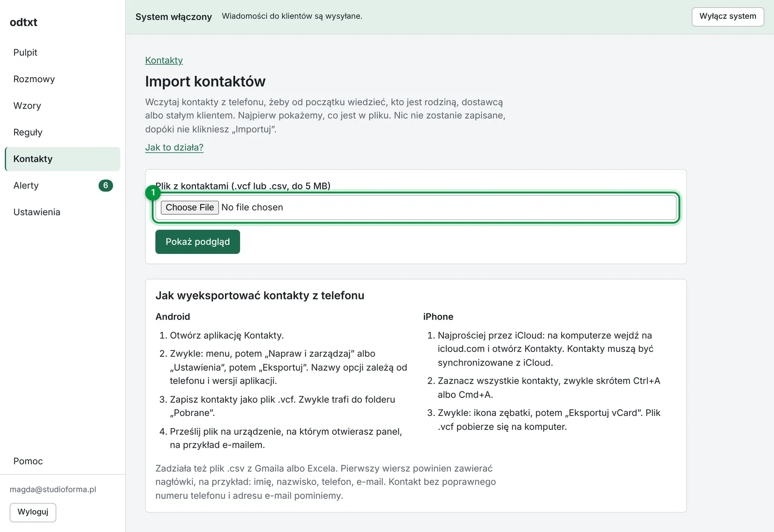Click the note starting 'Zadziała też plik .csv'
The image size is (774, 532).
coord(326,482)
